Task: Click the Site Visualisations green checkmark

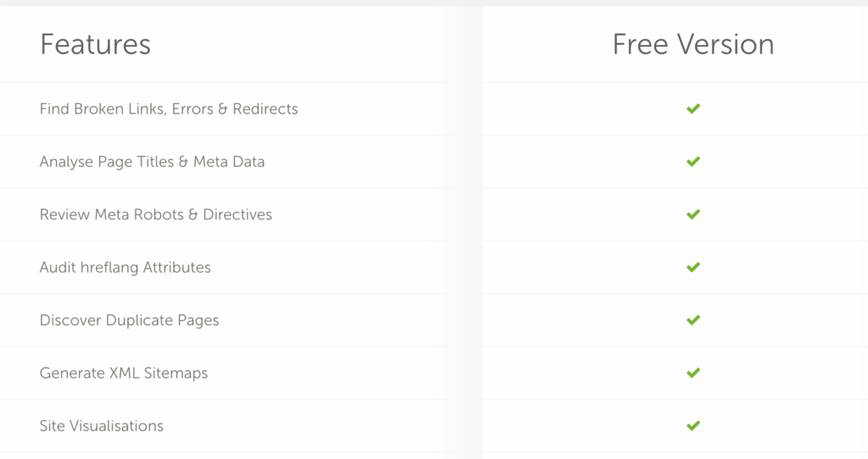Action: coord(693,425)
